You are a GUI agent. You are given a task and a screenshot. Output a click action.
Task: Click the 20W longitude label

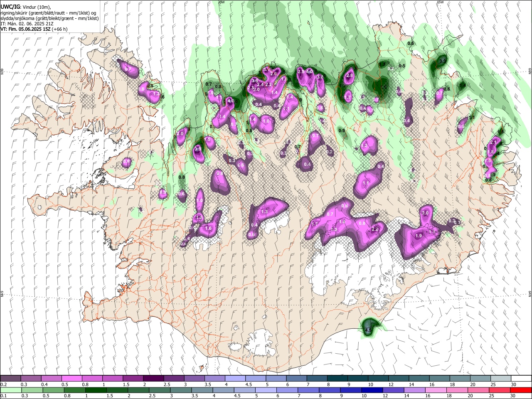(x=222, y=2)
